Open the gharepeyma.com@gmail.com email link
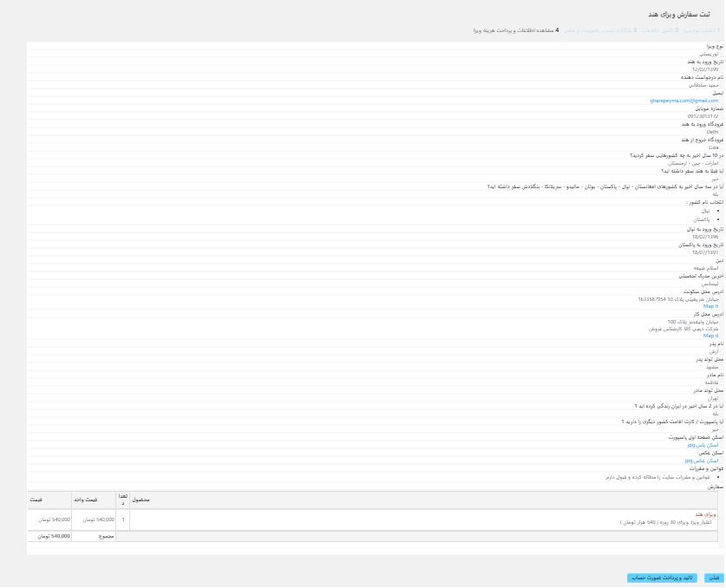The height and width of the screenshot is (588, 726). point(683,101)
